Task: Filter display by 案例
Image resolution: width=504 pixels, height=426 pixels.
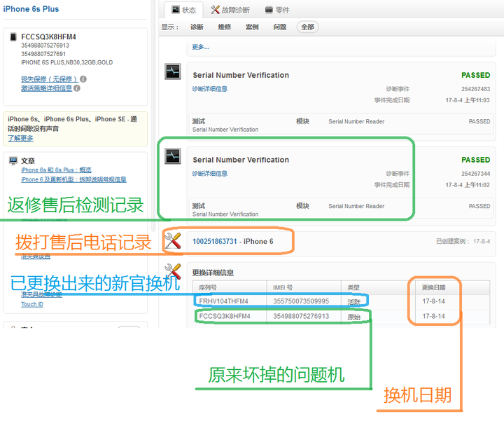Action: click(252, 27)
